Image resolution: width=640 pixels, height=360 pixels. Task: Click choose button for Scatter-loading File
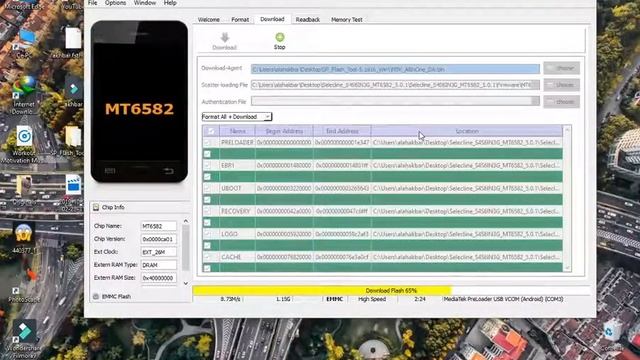[562, 85]
